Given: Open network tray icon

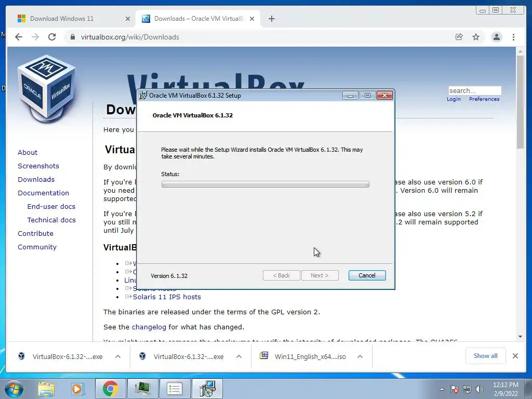Looking at the screenshot, I should pyautogui.click(x=467, y=389).
